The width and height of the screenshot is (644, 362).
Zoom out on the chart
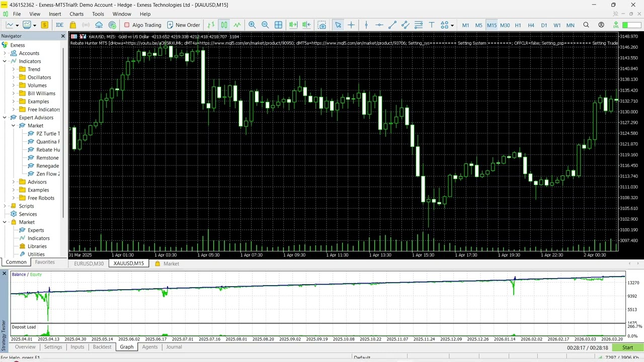(x=265, y=25)
